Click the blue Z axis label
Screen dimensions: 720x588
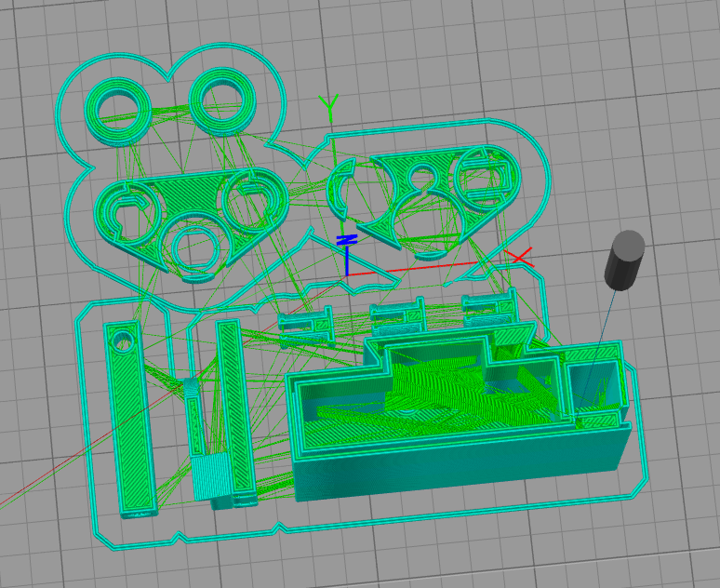(x=347, y=239)
